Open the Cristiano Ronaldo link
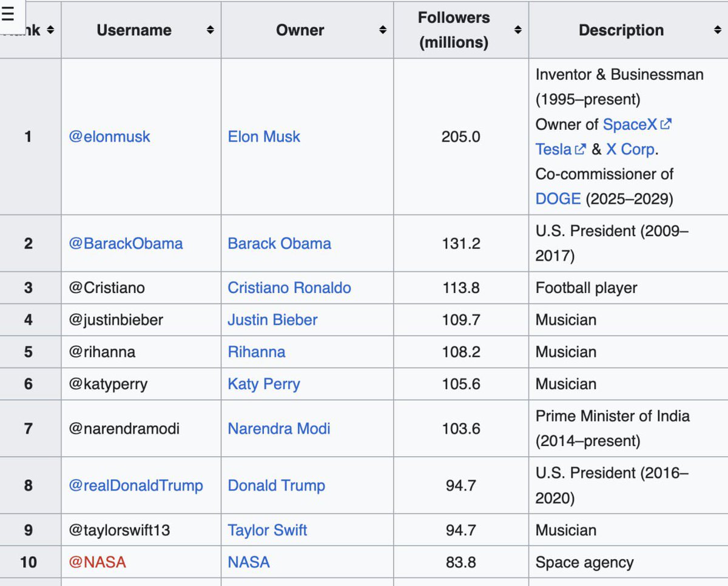Screen dimensions: 728x586 [289, 288]
